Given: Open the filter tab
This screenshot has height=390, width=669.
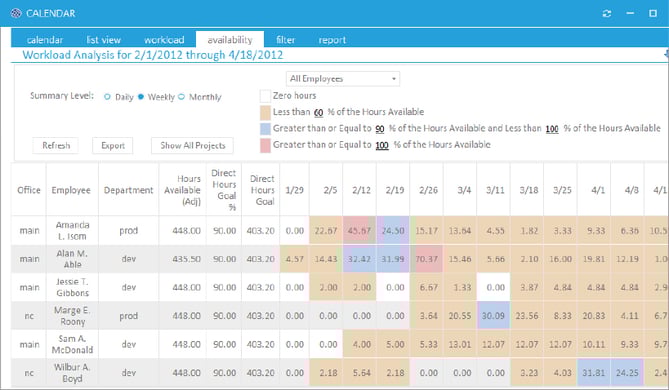Looking at the screenshot, I should click(x=285, y=40).
